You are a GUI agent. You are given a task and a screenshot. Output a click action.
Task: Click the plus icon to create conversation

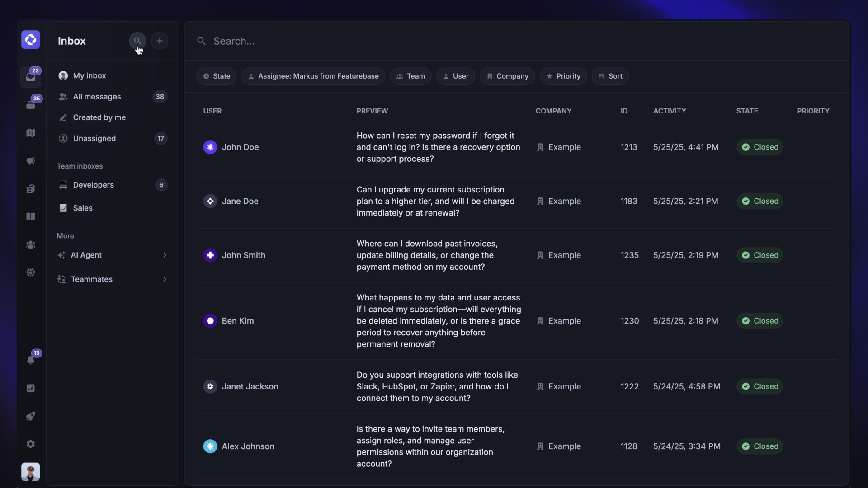(160, 41)
